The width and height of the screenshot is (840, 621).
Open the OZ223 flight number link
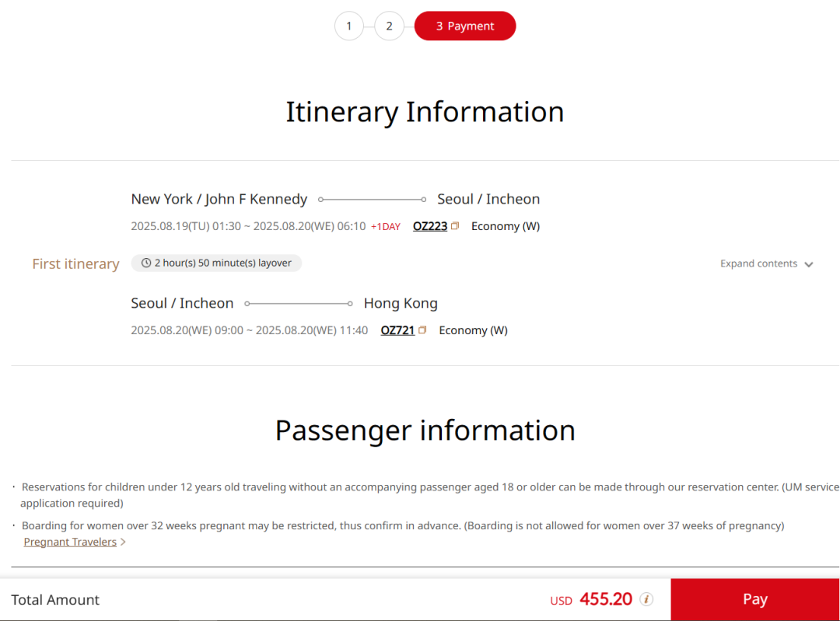click(430, 226)
